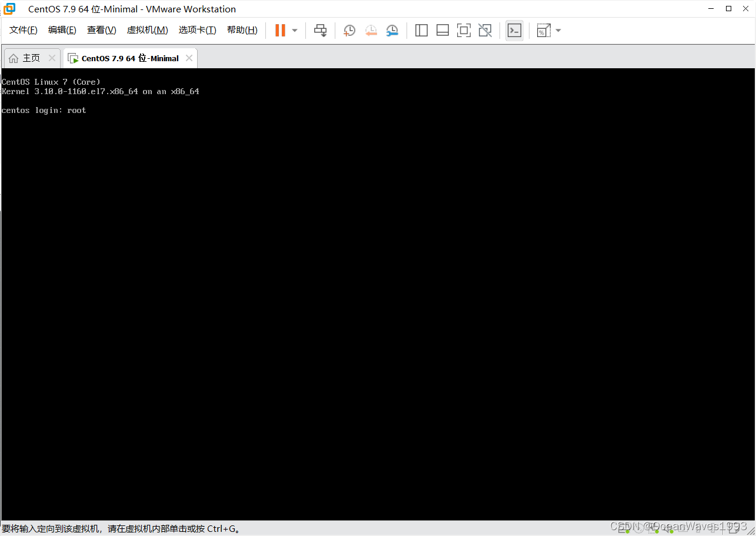Click the Kernel 3.10.0-1160.el7.x86_64 line in console
This screenshot has height=536, width=756.
101,91
